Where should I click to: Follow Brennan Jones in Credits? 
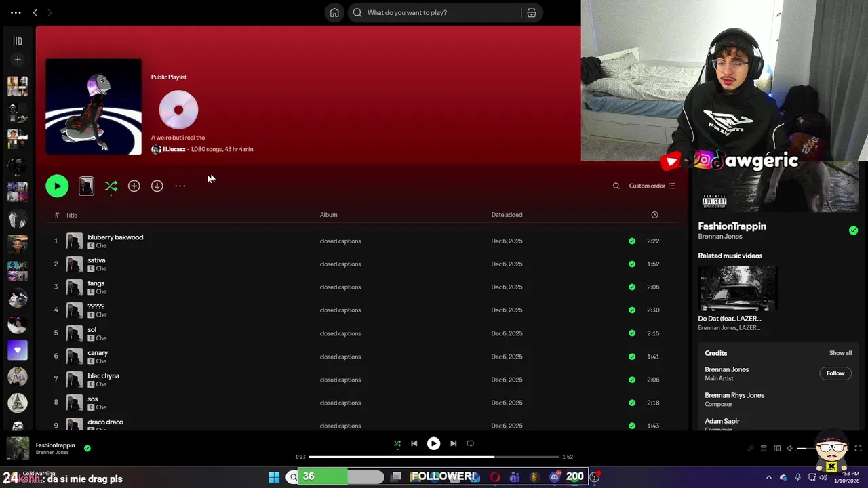coord(835,373)
